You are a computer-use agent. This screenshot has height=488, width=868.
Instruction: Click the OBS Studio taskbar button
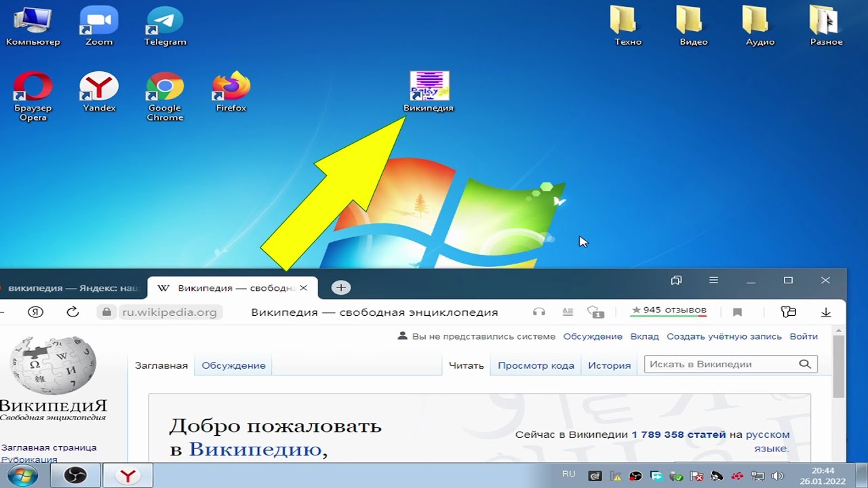click(75, 476)
